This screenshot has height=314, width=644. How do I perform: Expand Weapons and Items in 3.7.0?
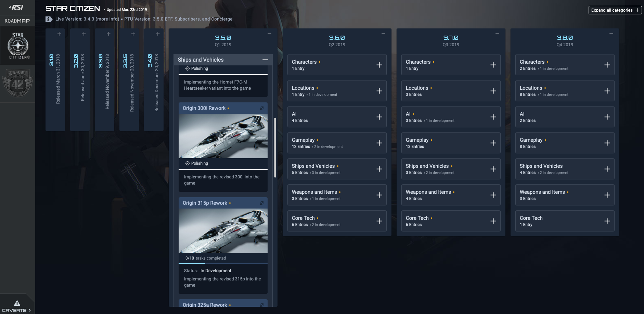(493, 195)
